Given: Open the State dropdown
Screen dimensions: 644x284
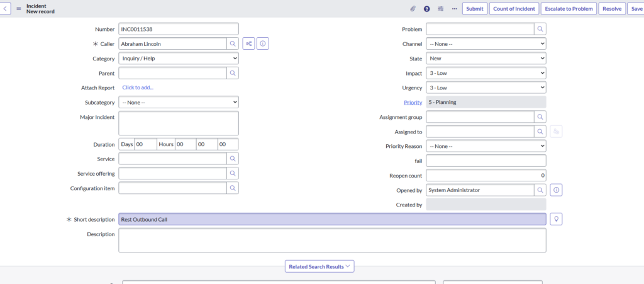Looking at the screenshot, I should (486, 59).
